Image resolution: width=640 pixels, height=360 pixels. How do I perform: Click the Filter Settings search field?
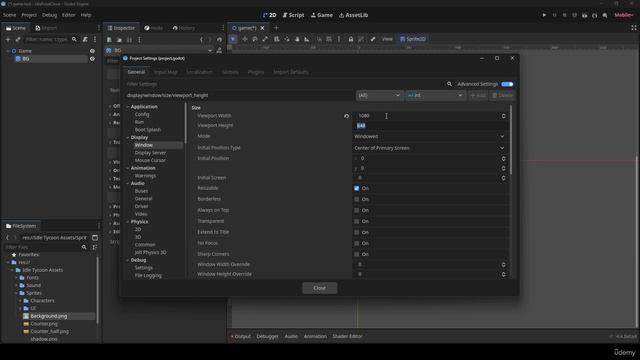coord(284,84)
